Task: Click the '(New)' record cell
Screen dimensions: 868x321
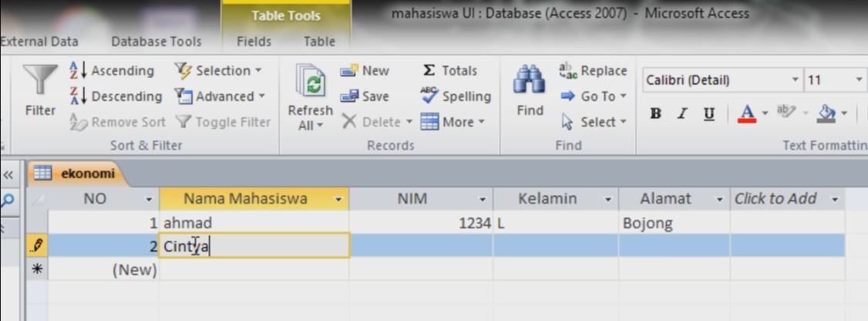Action: pyautogui.click(x=103, y=269)
